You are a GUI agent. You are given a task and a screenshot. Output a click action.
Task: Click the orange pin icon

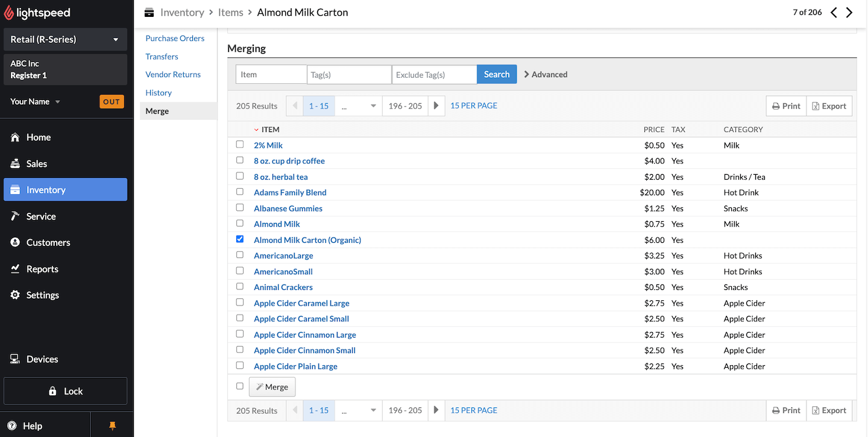tap(112, 426)
